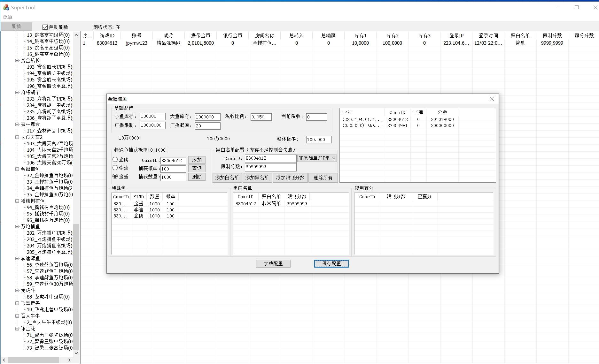Select the 李逵 radio button

[115, 168]
